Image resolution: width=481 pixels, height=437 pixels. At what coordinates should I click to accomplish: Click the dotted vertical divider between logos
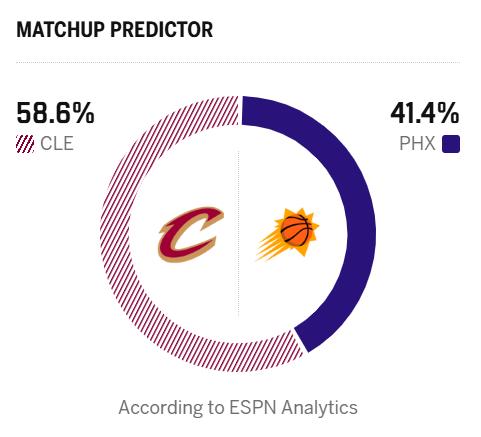click(239, 233)
